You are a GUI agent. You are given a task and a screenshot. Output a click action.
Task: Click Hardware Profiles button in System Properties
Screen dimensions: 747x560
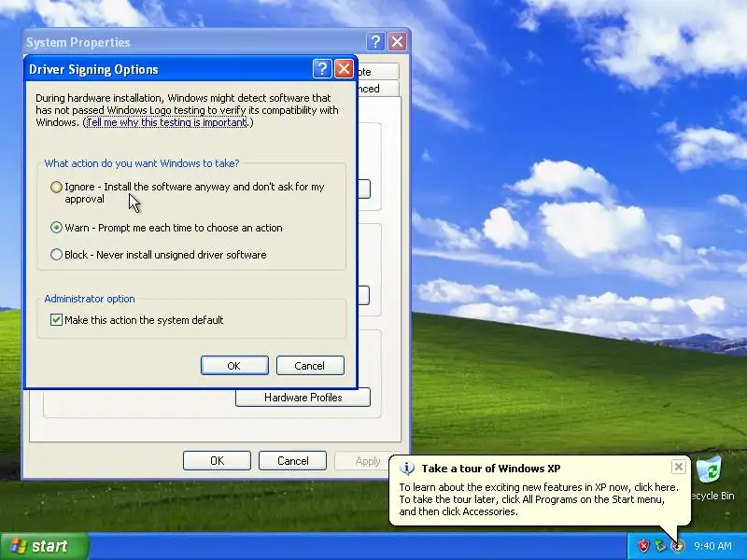(x=303, y=398)
